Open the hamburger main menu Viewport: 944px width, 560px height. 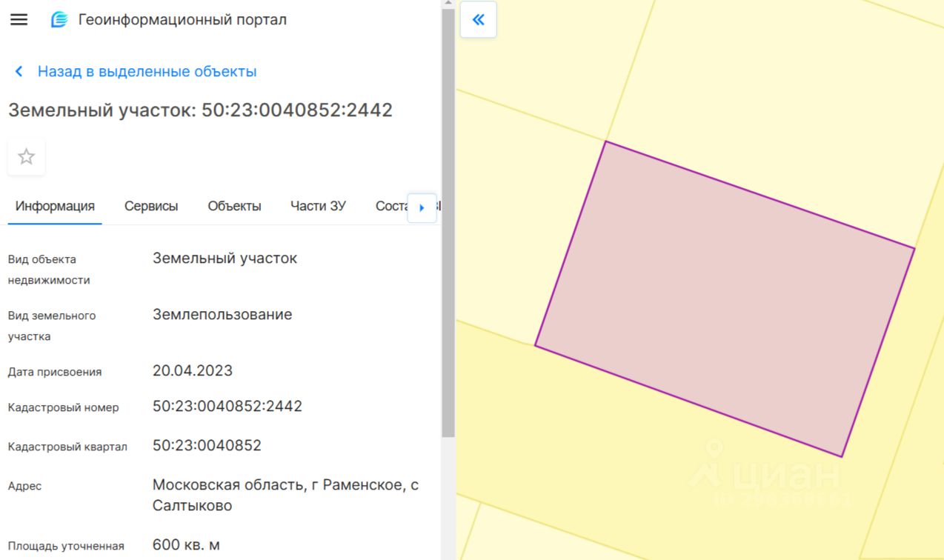19,20
